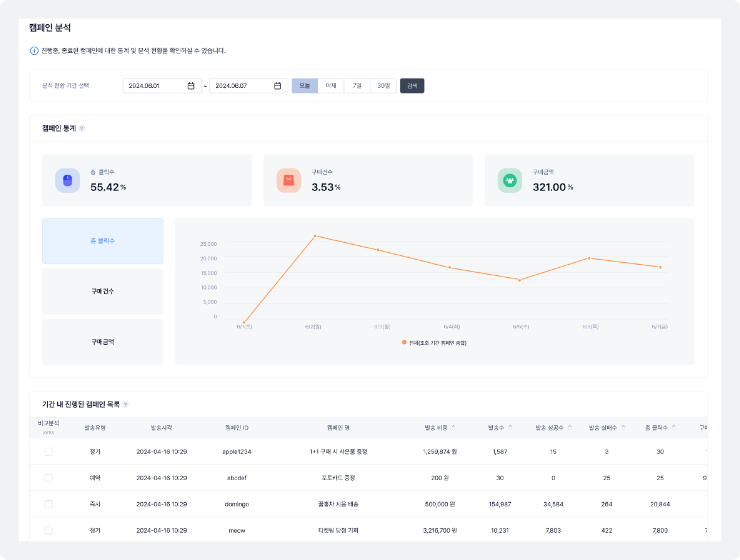The image size is (740, 560).
Task: Tick the checkbox for abcdef campaign
Action: (x=48, y=478)
